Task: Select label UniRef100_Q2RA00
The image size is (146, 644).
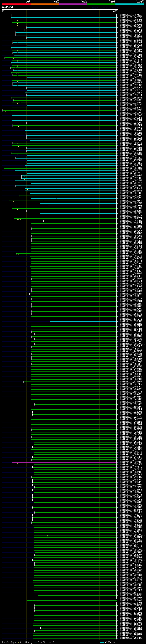Action: pyautogui.click(x=131, y=103)
